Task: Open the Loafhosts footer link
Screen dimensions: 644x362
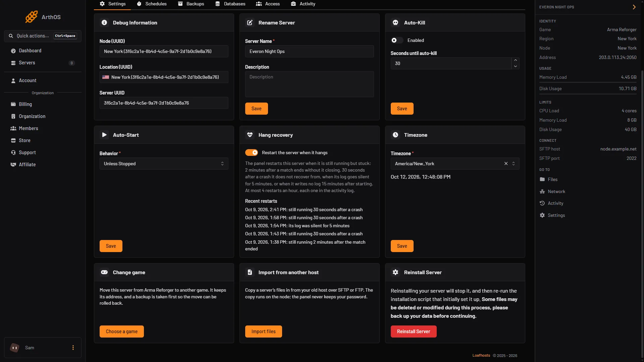Action: [481, 356]
